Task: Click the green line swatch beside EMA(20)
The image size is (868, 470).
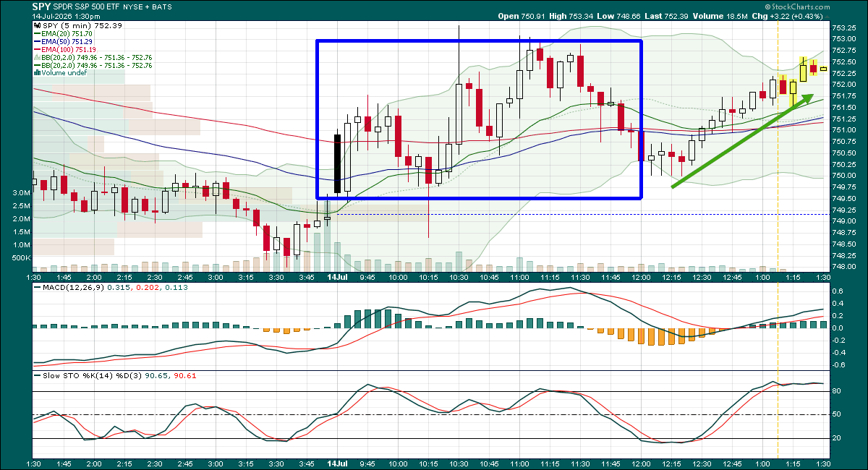Action: tap(38, 33)
